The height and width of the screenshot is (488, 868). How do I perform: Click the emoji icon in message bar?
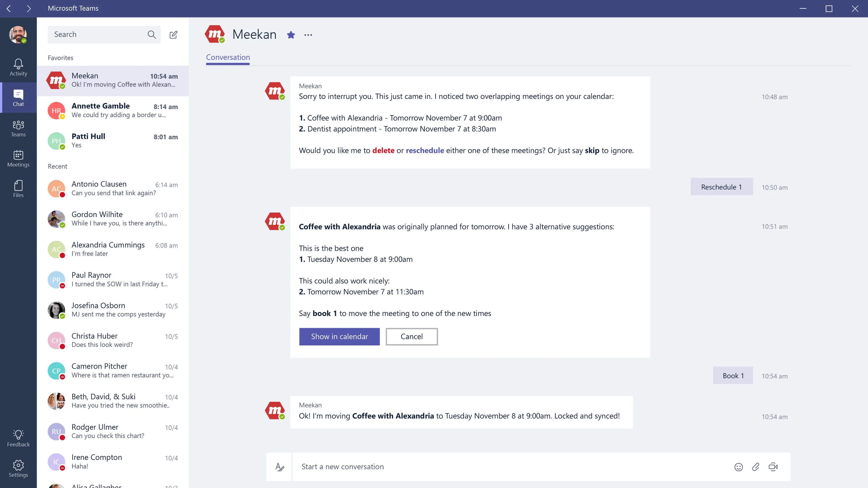coord(739,467)
